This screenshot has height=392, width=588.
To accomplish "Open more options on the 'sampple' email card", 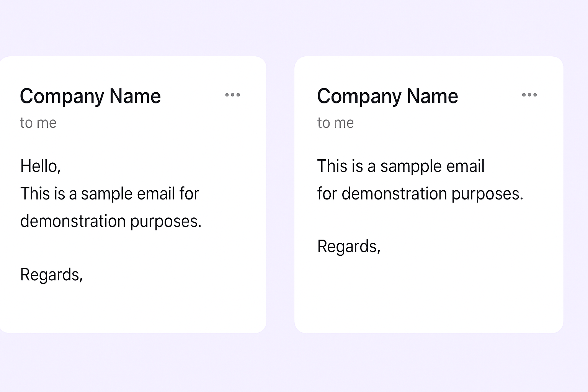I will pyautogui.click(x=529, y=95).
